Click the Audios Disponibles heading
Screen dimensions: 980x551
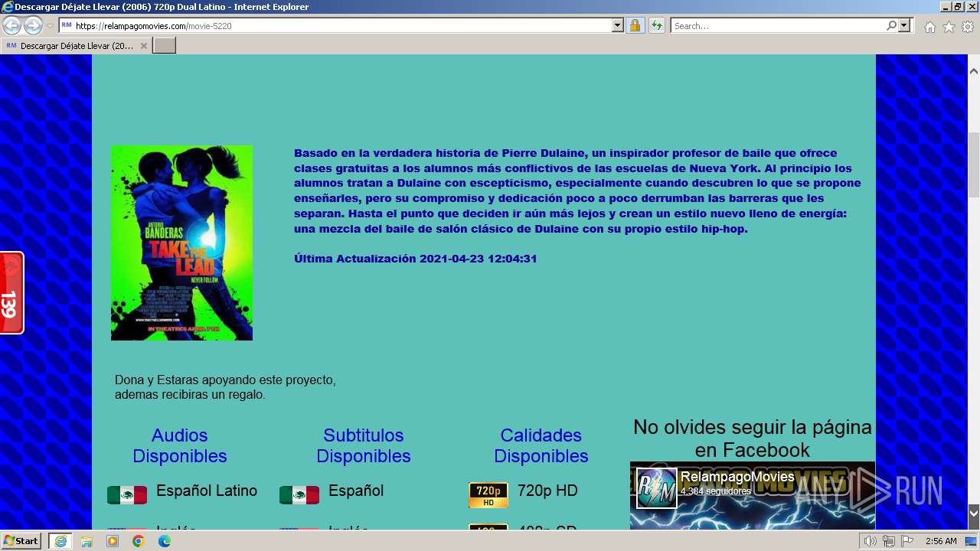180,445
